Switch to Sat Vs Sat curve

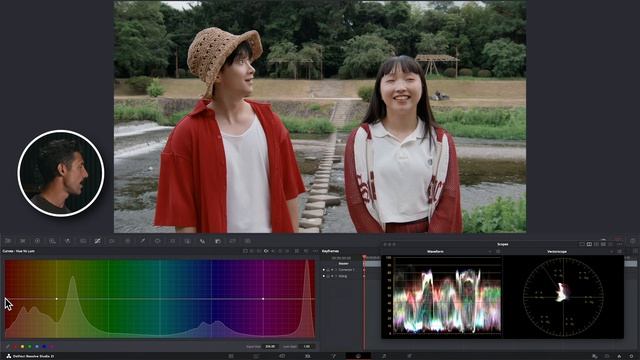(280, 251)
